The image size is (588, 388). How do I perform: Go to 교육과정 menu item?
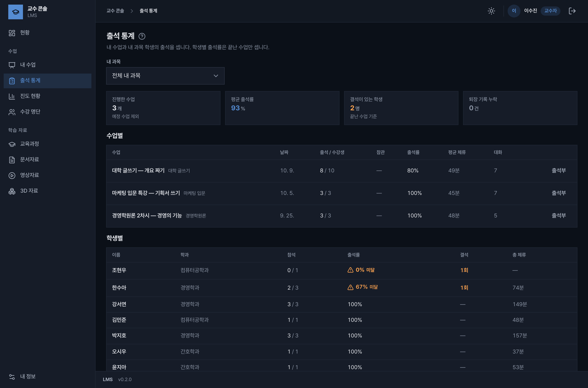tap(48, 144)
